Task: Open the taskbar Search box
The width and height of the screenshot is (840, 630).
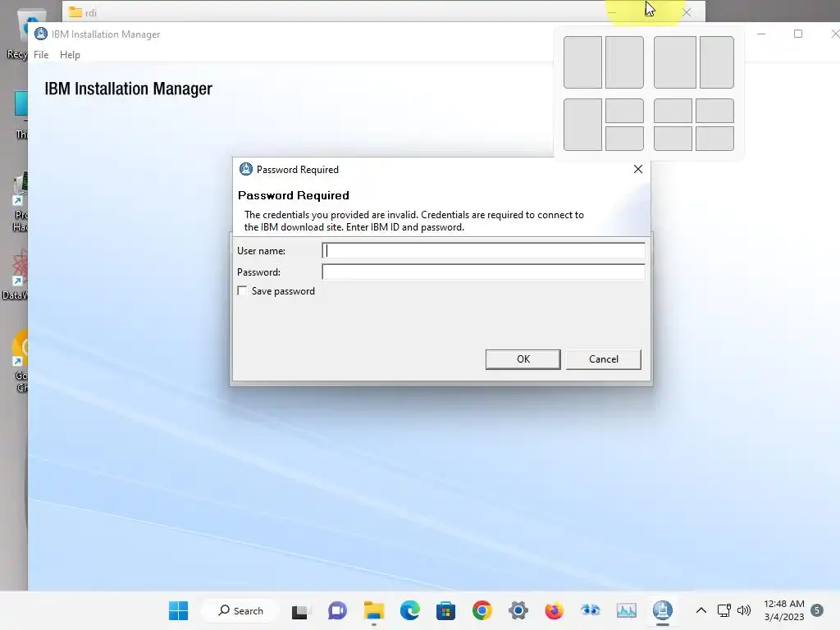Action: (x=241, y=610)
